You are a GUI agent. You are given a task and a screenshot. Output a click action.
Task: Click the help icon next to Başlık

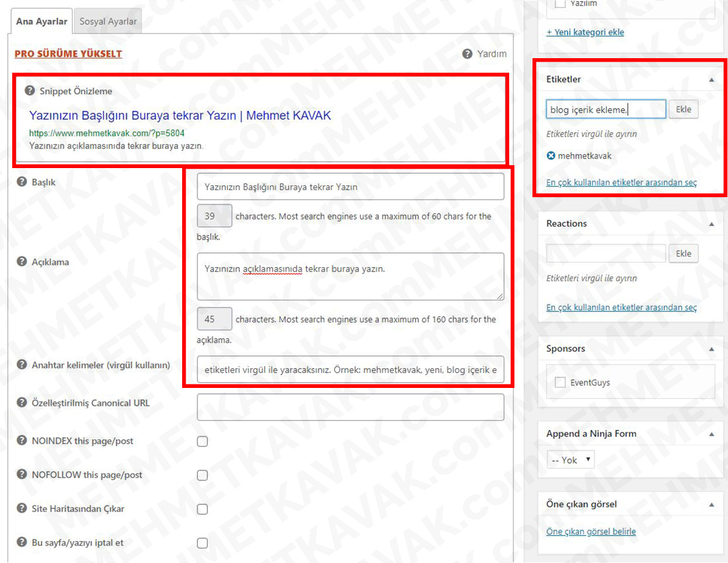pos(22,182)
